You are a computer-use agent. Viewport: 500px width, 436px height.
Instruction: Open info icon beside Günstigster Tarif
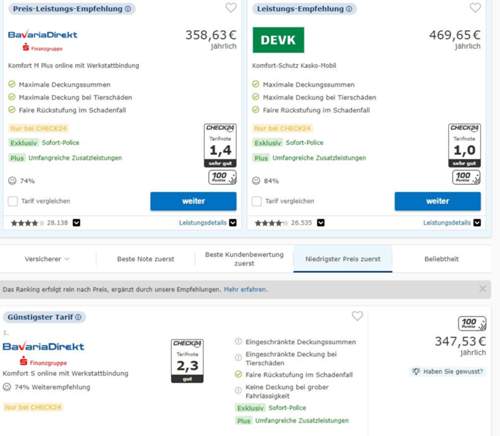pos(78,317)
